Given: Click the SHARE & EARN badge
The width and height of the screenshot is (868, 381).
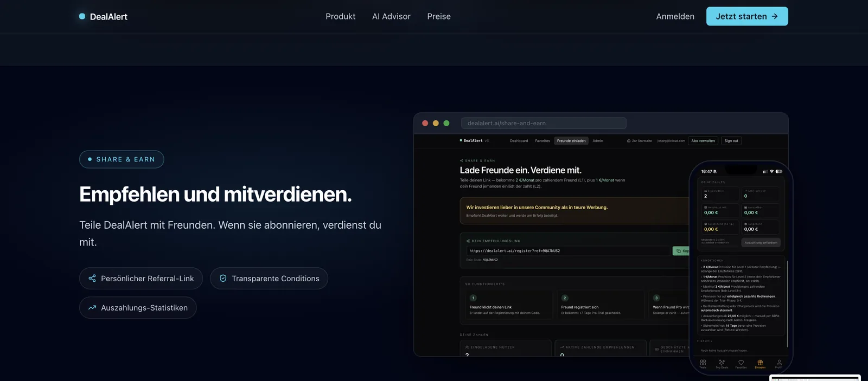Looking at the screenshot, I should click(x=122, y=159).
